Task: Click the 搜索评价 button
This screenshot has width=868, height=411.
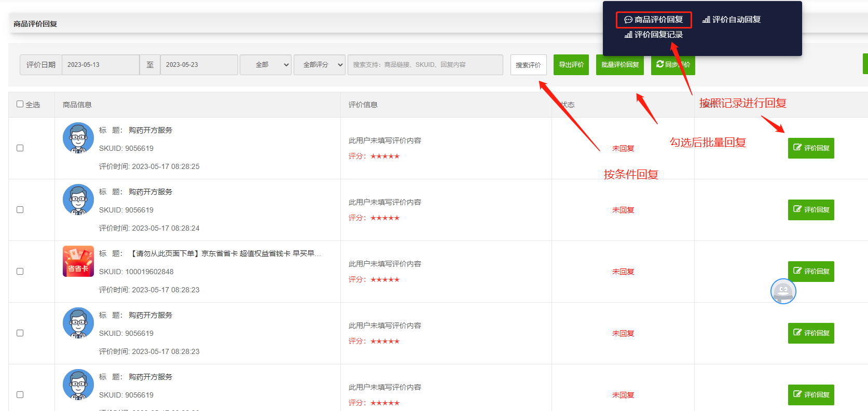Action: (528, 65)
